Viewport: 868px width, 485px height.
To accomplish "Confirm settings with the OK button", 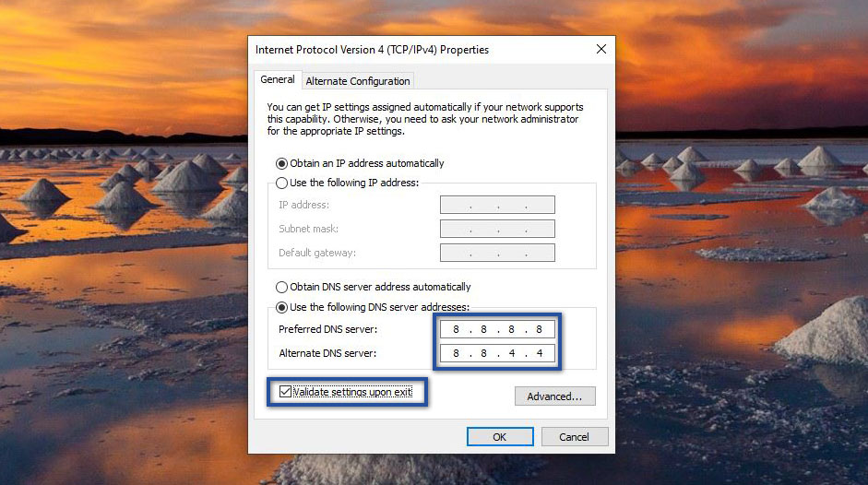I will (499, 437).
